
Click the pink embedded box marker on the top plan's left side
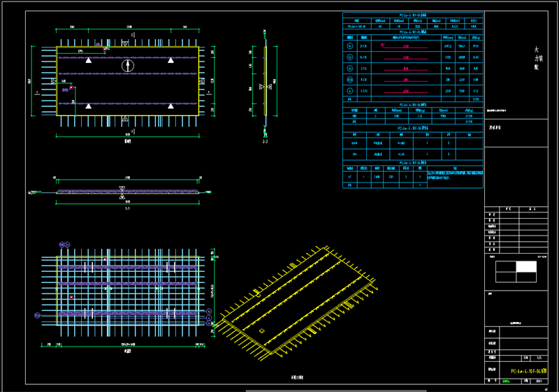point(71,87)
